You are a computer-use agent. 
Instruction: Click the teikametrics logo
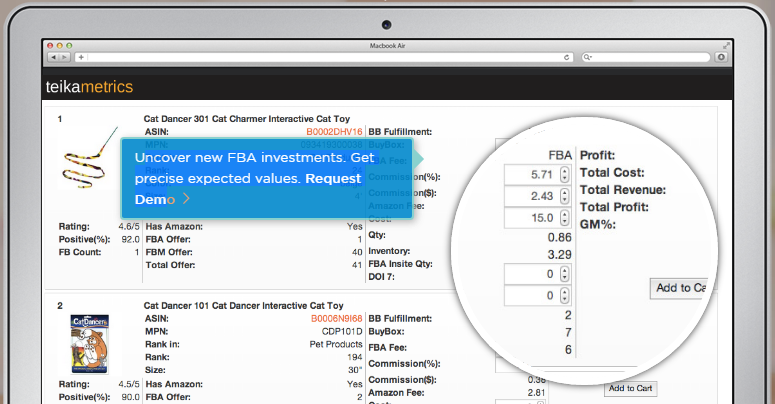(x=89, y=87)
